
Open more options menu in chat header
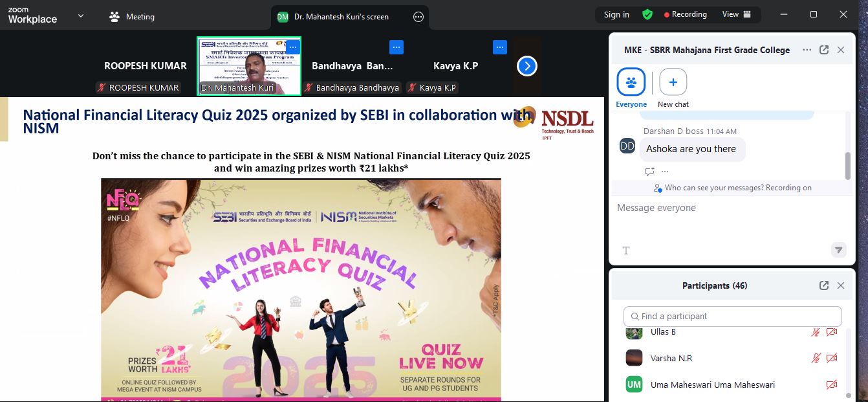pos(807,50)
